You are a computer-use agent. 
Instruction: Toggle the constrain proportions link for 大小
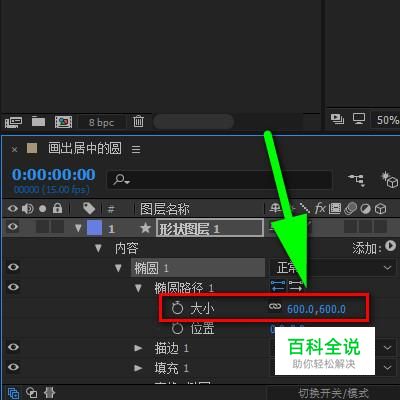pos(275,306)
